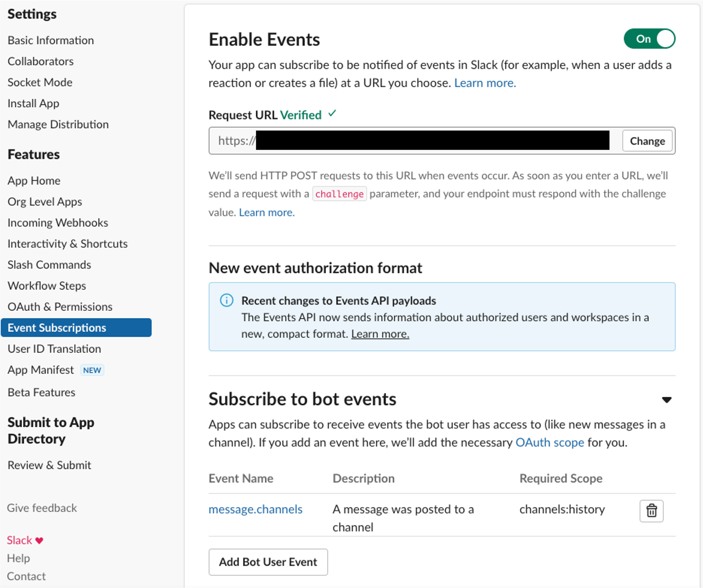
Task: Collapse the Subscribe to bot events section
Action: point(666,399)
